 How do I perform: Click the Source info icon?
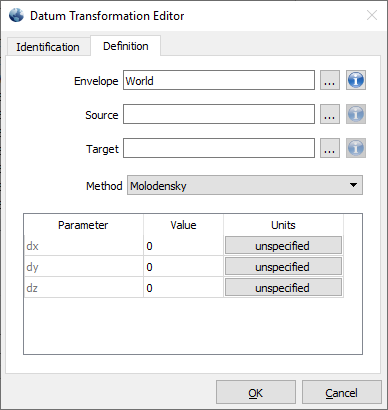356,114
